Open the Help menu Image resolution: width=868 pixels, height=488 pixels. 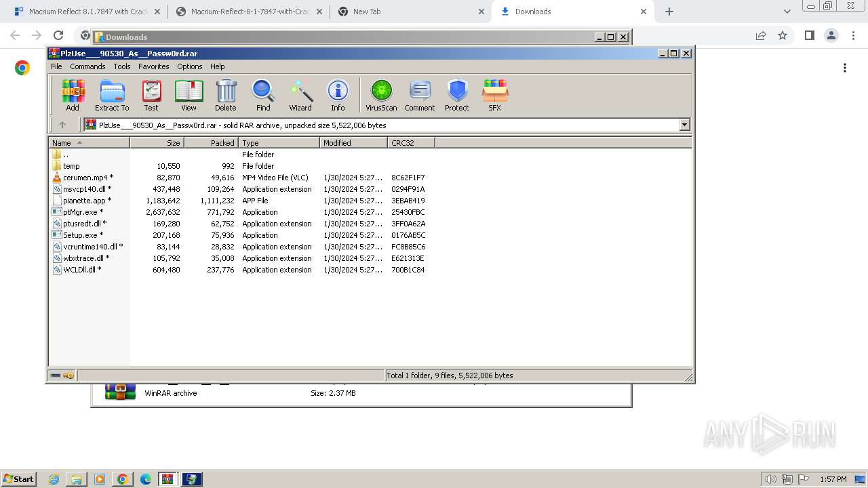[x=217, y=66]
